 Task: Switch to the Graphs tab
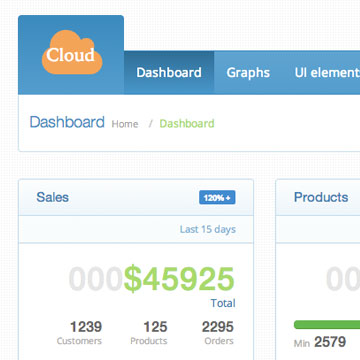[248, 73]
